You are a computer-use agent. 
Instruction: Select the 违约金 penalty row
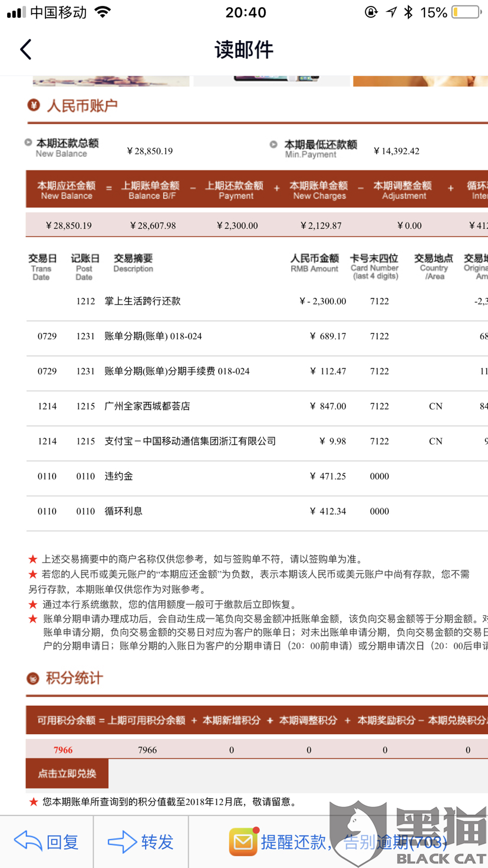[x=257, y=476]
